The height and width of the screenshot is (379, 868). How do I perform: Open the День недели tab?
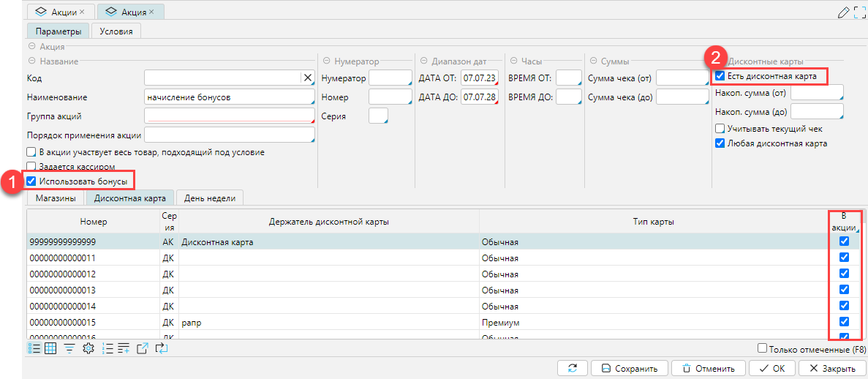[x=210, y=198]
